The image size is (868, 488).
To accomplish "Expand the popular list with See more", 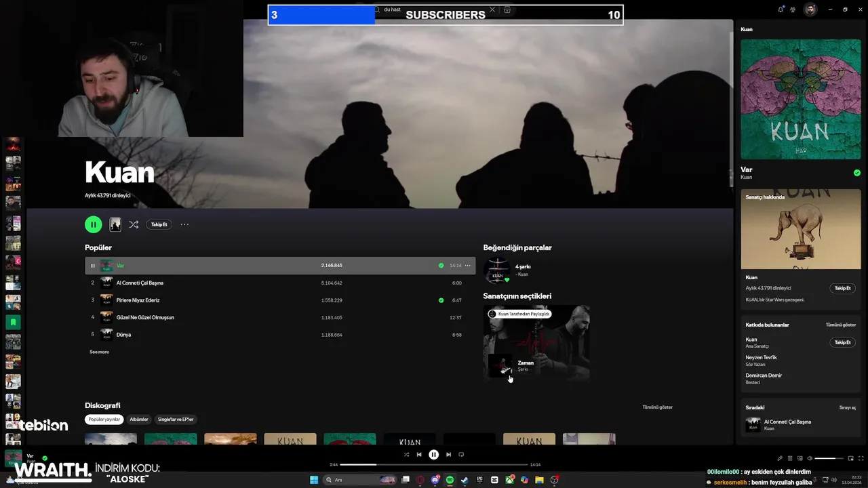I will pos(99,352).
